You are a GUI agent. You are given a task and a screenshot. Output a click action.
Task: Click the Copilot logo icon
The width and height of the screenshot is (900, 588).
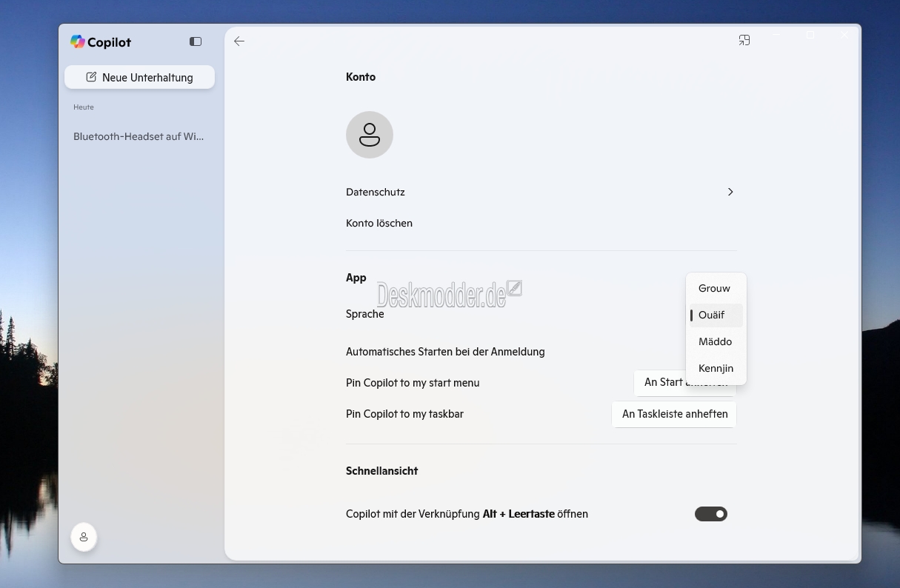coord(78,41)
